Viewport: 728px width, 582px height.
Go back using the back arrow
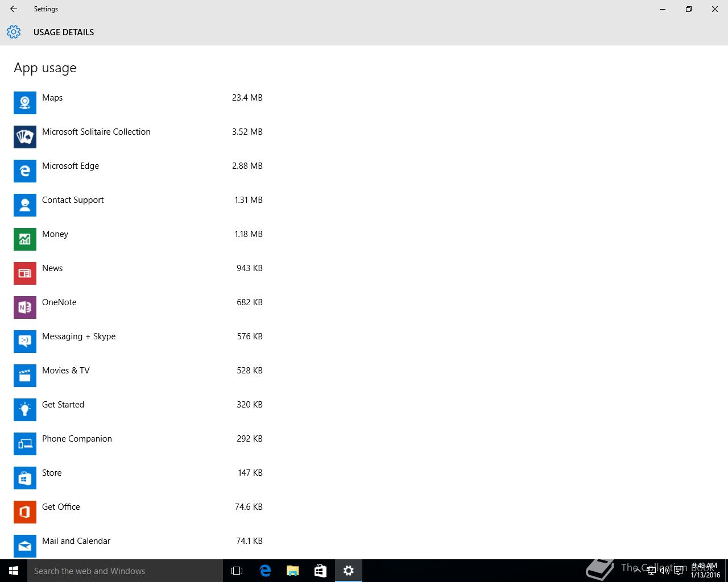(14, 9)
